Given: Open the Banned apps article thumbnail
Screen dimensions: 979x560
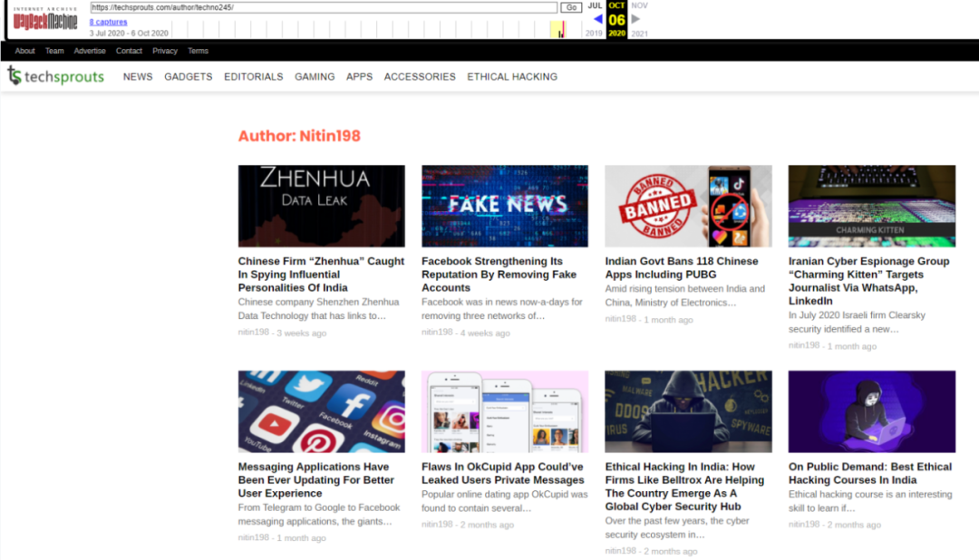Looking at the screenshot, I should (x=688, y=206).
